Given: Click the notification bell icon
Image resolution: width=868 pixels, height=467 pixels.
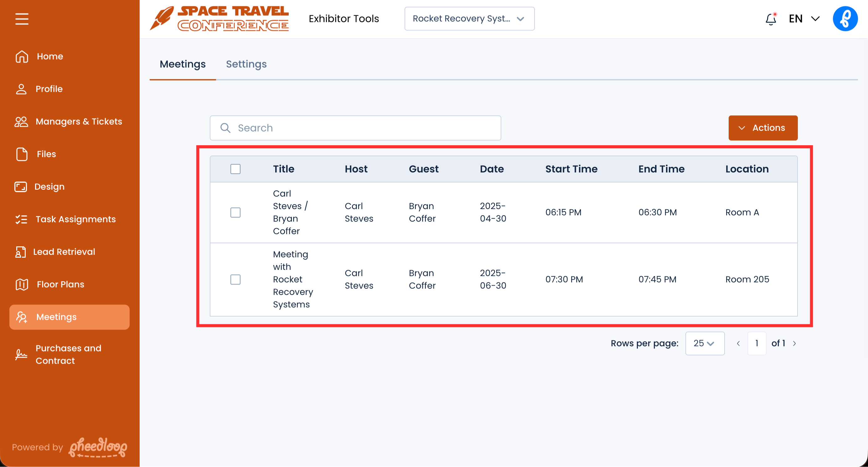Looking at the screenshot, I should pos(771,19).
